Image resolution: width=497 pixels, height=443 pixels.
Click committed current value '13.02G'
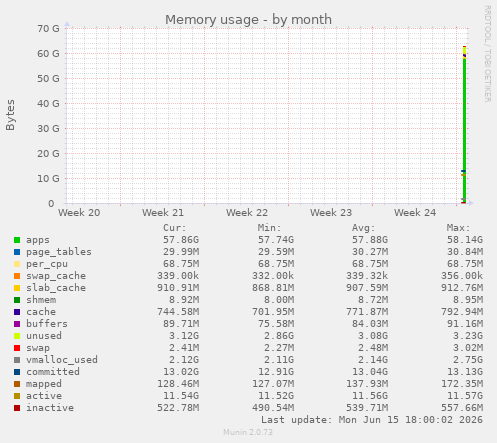(x=181, y=372)
